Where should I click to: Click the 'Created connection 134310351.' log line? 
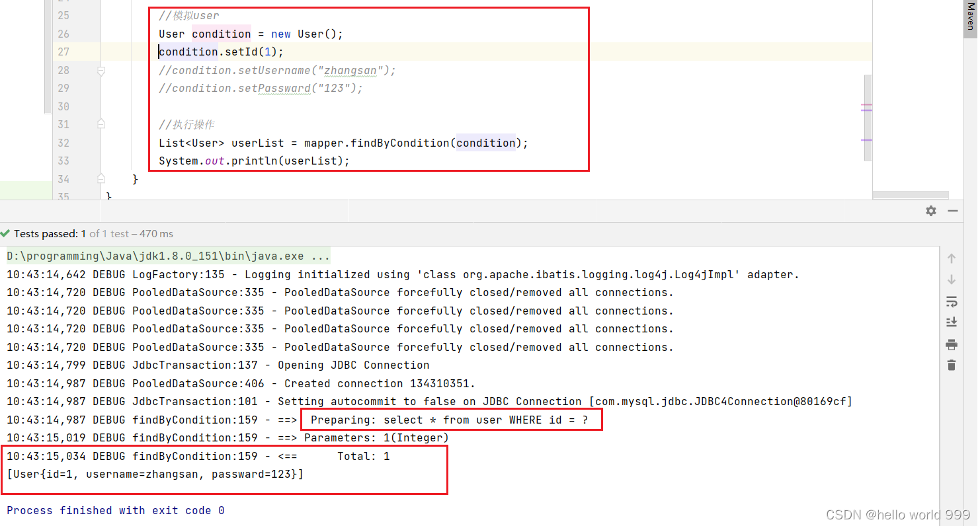coord(241,383)
